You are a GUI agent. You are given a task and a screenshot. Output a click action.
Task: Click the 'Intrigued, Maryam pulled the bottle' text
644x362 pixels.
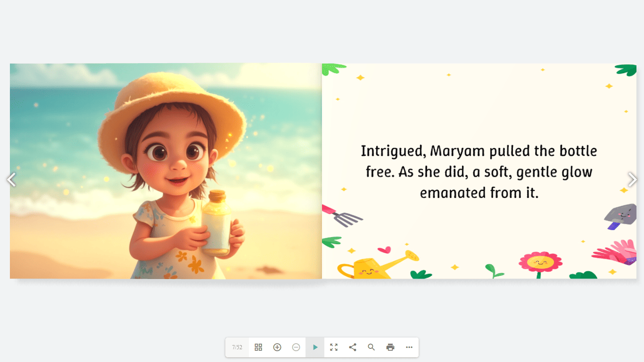coord(479,151)
